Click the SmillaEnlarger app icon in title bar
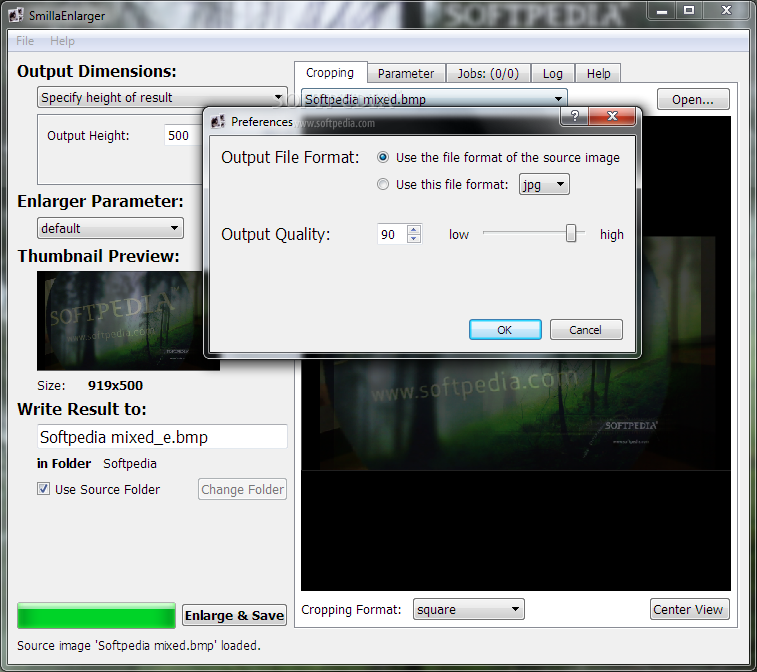757x672 pixels. (16, 15)
